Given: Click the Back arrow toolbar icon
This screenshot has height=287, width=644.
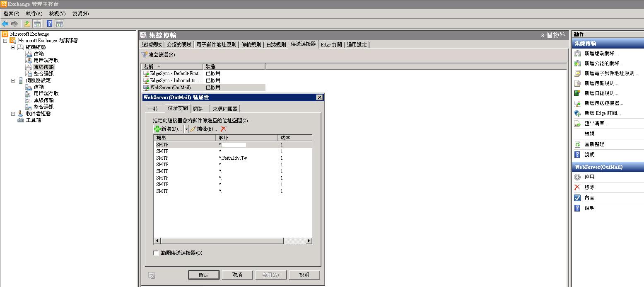Looking at the screenshot, I should pyautogui.click(x=5, y=24).
